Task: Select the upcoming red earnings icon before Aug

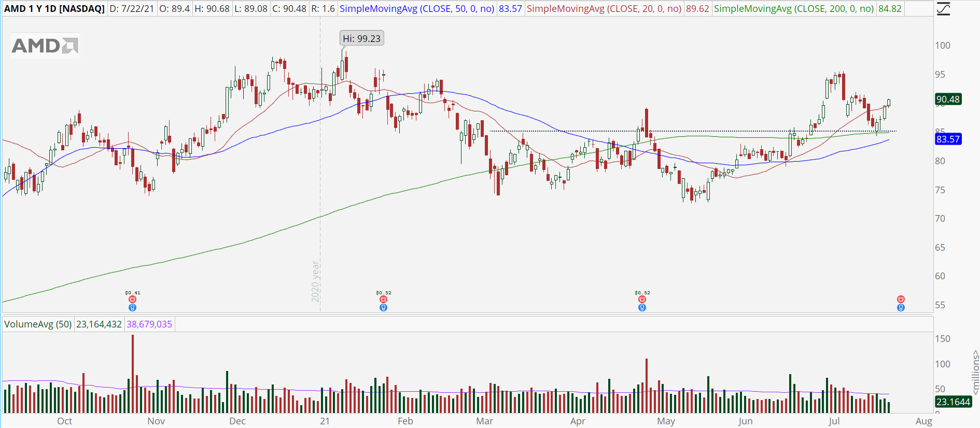Action: click(901, 299)
